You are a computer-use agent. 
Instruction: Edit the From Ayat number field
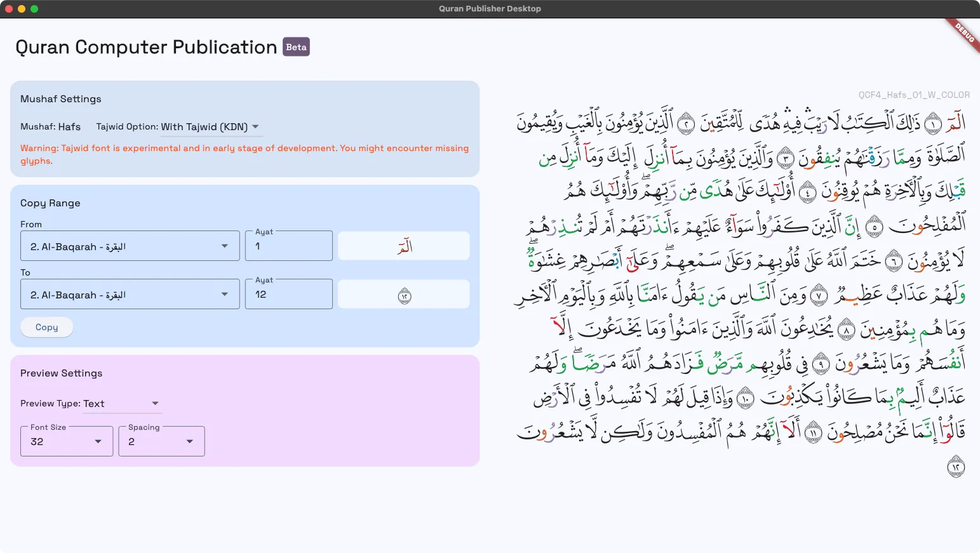[289, 246]
